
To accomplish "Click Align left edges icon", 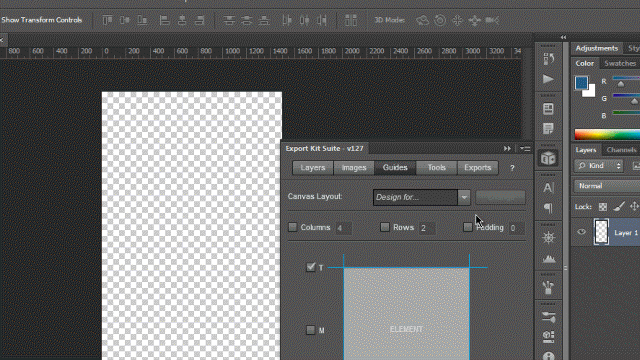I will [x=164, y=20].
